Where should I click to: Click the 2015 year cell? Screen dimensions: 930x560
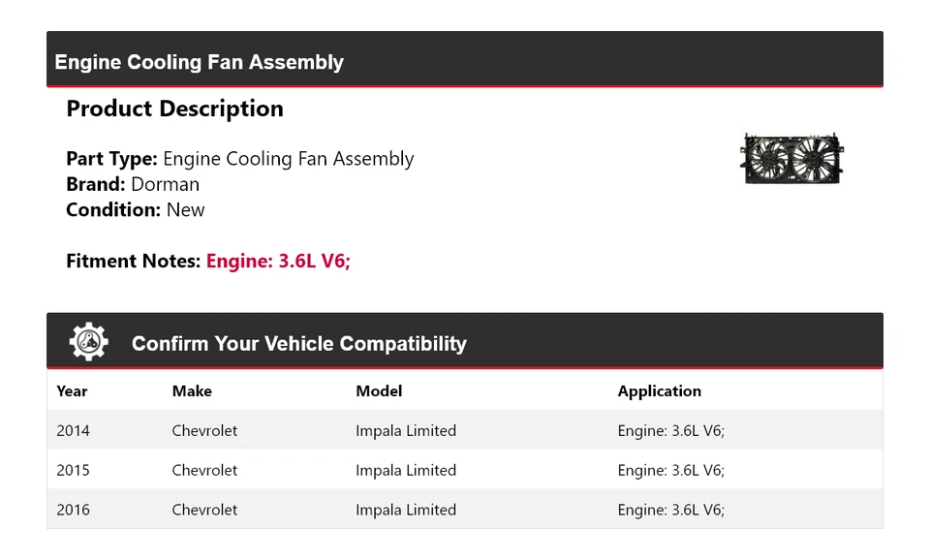pyautogui.click(x=73, y=470)
